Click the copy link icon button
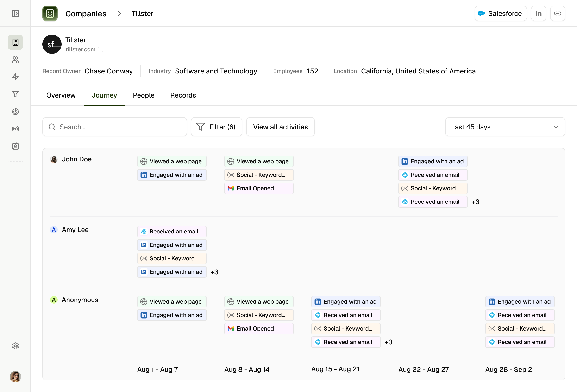Screen dimensions: 577x392 coord(558,13)
